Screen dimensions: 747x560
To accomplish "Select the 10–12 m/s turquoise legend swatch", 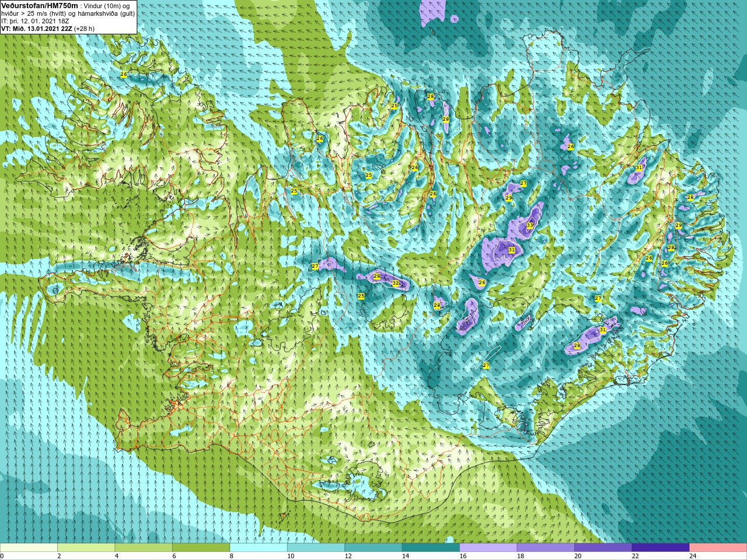I will (x=316, y=547).
